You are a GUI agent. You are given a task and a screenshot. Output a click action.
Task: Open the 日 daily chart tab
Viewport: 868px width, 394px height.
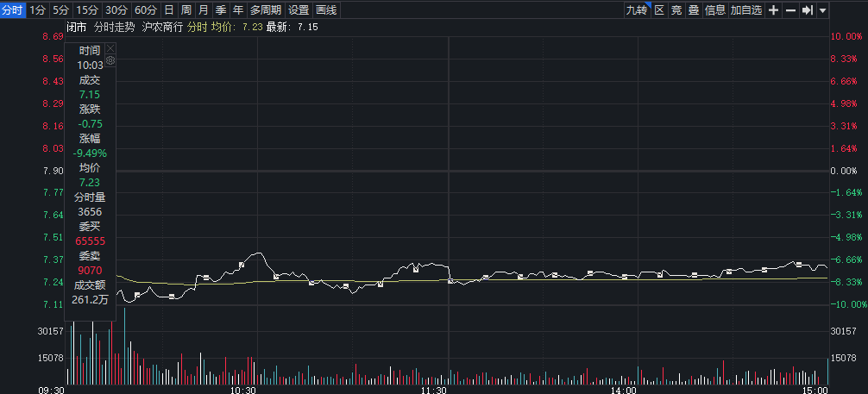[x=169, y=10]
